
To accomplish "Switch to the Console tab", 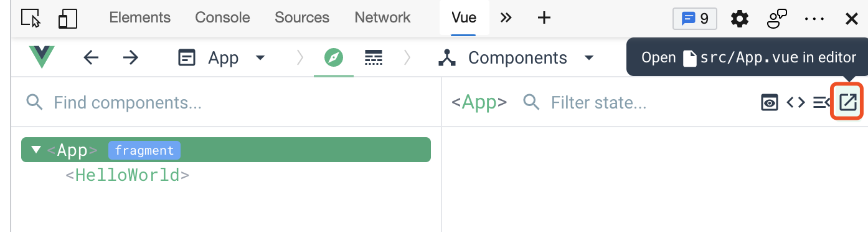I will click(222, 17).
